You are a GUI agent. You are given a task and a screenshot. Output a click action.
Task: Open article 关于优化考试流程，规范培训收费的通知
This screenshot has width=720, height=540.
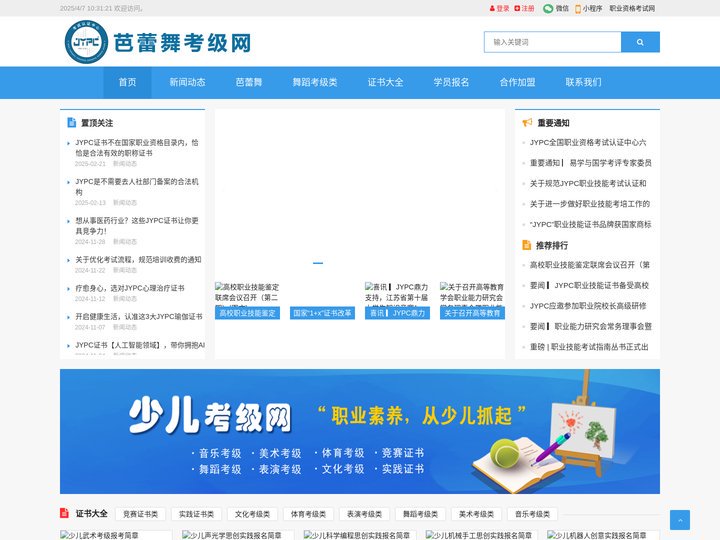coord(138,259)
